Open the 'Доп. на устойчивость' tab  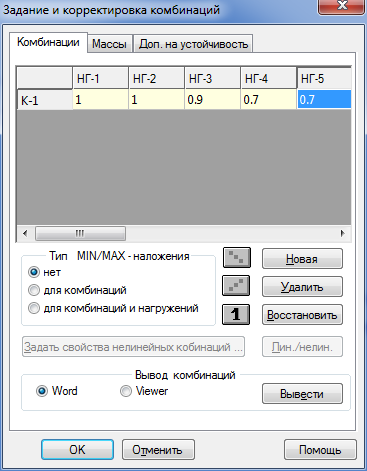[193, 44]
